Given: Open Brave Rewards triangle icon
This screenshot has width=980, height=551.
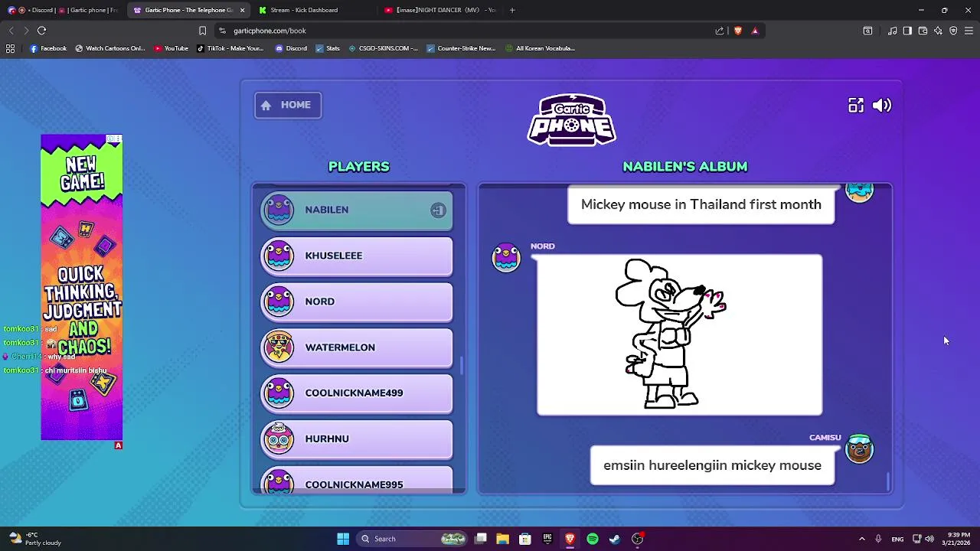Looking at the screenshot, I should (755, 31).
